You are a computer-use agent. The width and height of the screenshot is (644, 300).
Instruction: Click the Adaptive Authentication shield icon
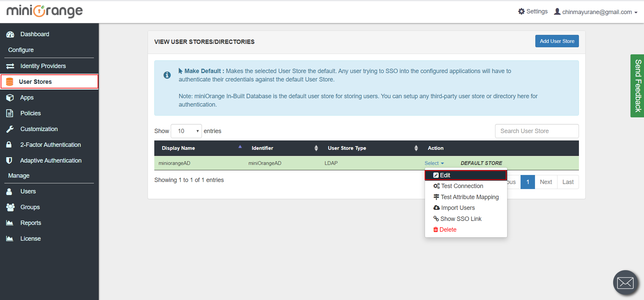click(9, 160)
